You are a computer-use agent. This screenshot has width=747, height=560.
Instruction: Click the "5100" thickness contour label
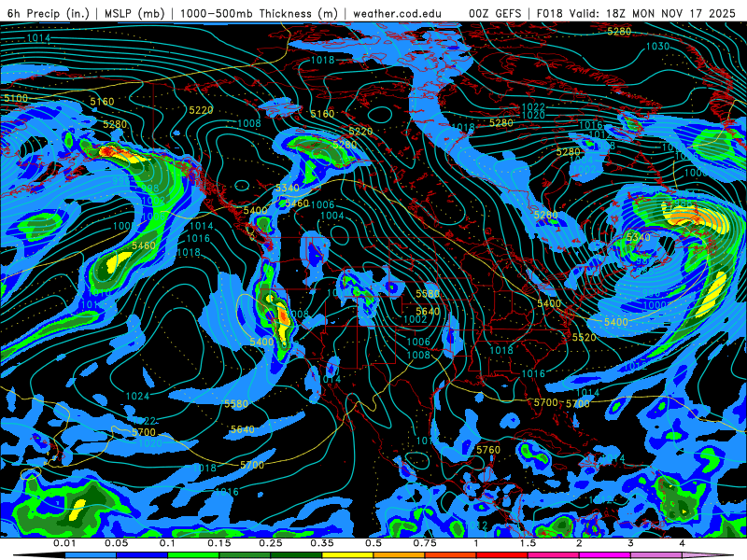pyautogui.click(x=16, y=98)
